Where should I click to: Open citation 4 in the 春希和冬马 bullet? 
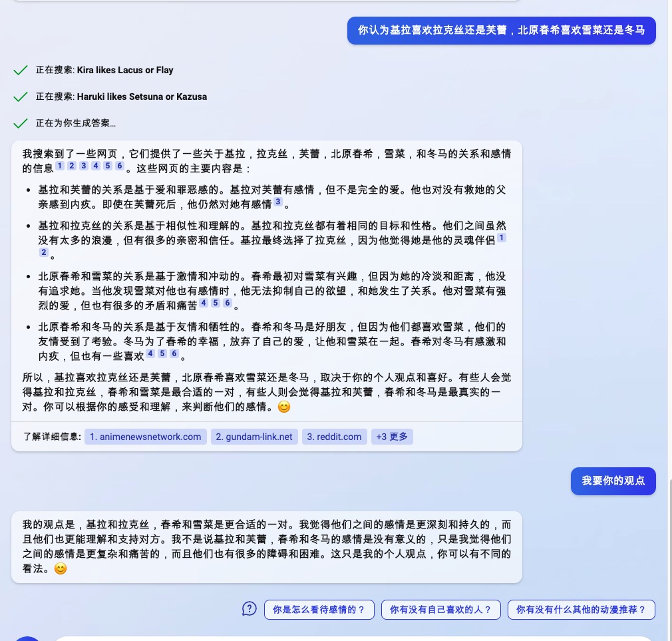coord(150,353)
